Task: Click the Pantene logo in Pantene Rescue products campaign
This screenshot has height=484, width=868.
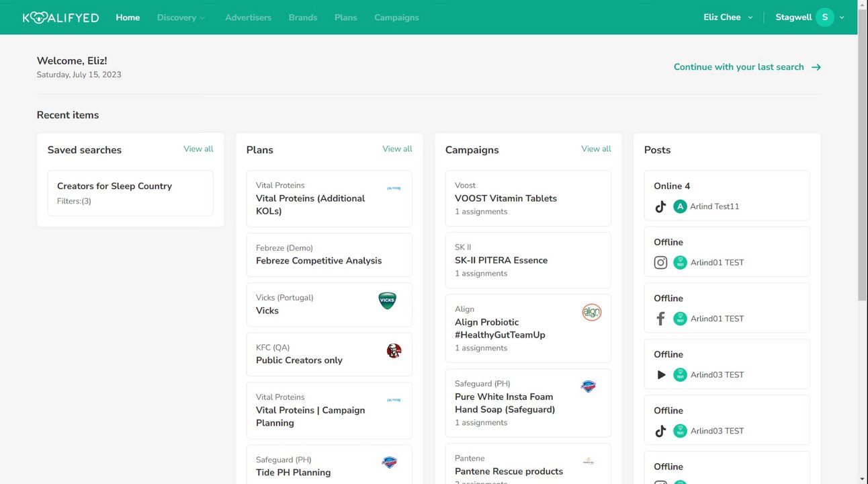Action: (x=589, y=461)
